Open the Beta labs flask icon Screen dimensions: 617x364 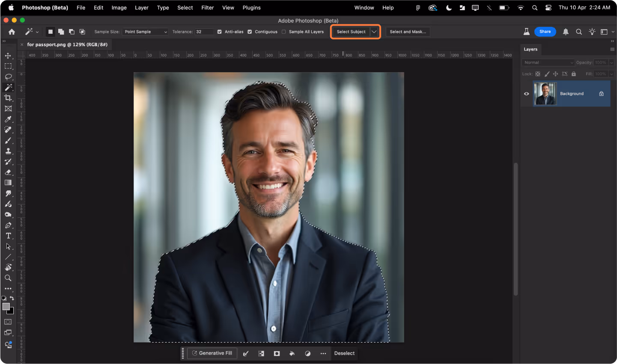[x=527, y=32]
